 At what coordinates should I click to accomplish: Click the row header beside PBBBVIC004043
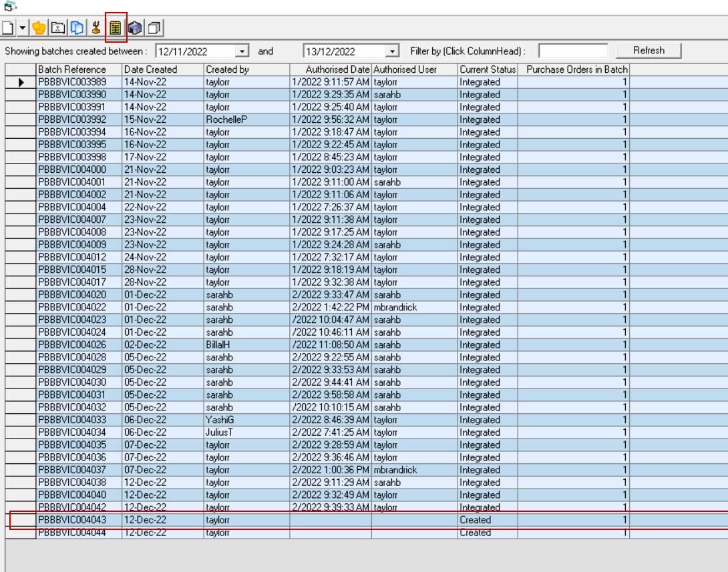pyautogui.click(x=21, y=521)
